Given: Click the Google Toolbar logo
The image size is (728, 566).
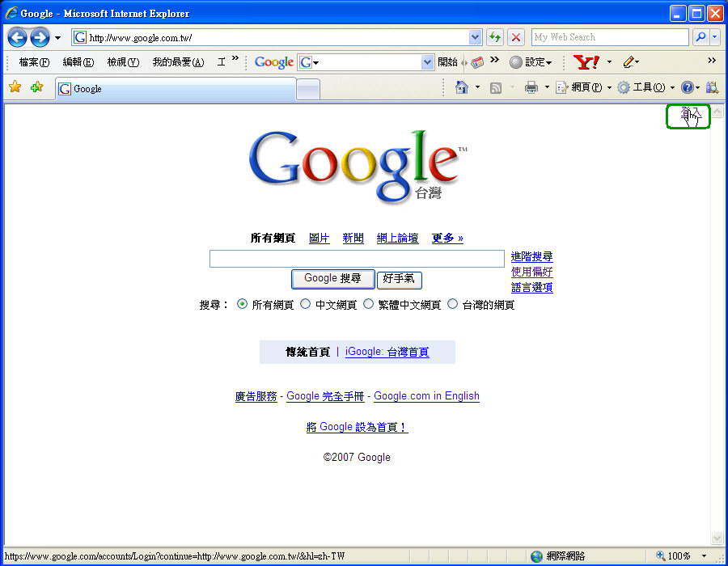Looking at the screenshot, I should 274,62.
